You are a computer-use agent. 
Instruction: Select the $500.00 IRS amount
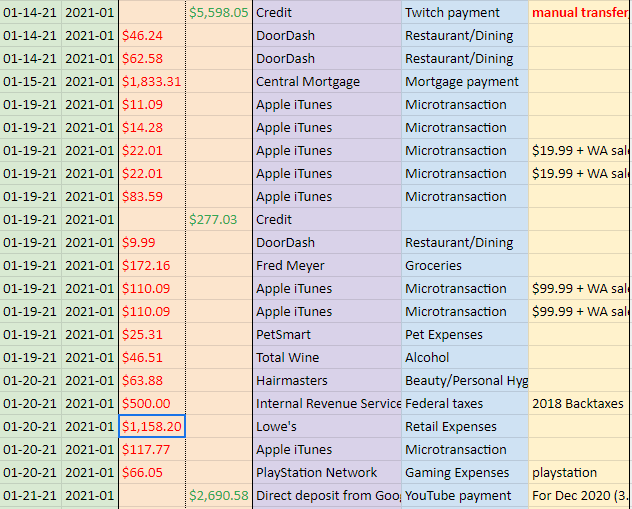[x=152, y=403]
